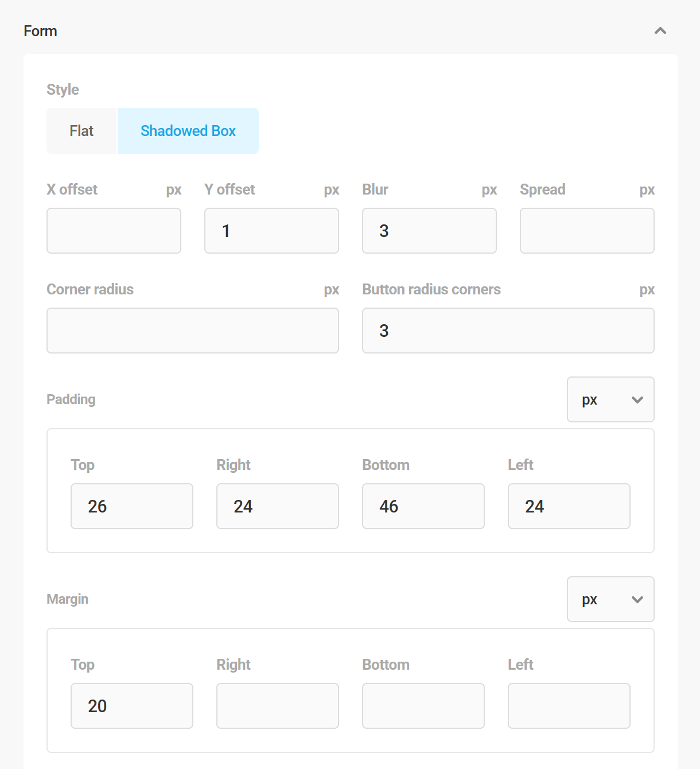Click the X offset input field

pos(114,231)
